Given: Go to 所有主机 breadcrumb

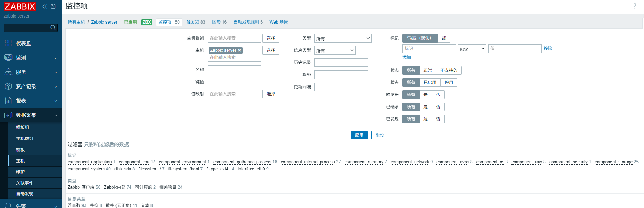Looking at the screenshot, I should click(x=76, y=22).
